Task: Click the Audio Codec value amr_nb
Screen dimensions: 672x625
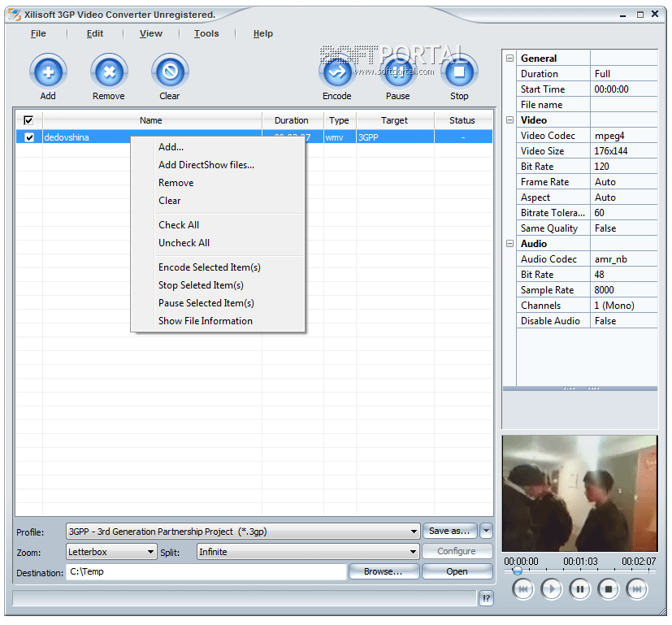Action: 623,259
